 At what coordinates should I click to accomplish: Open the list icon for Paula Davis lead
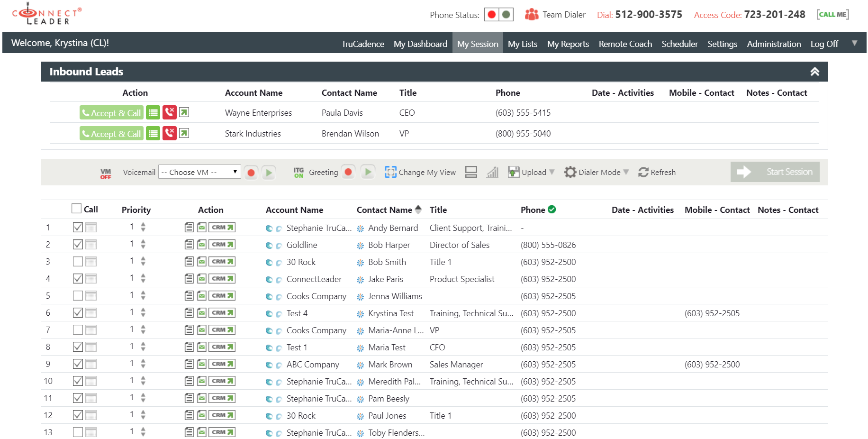click(153, 112)
